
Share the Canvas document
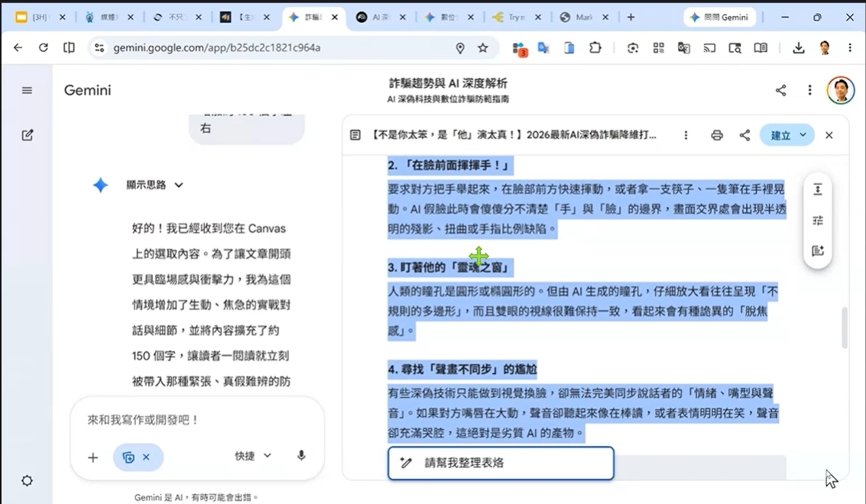744,135
